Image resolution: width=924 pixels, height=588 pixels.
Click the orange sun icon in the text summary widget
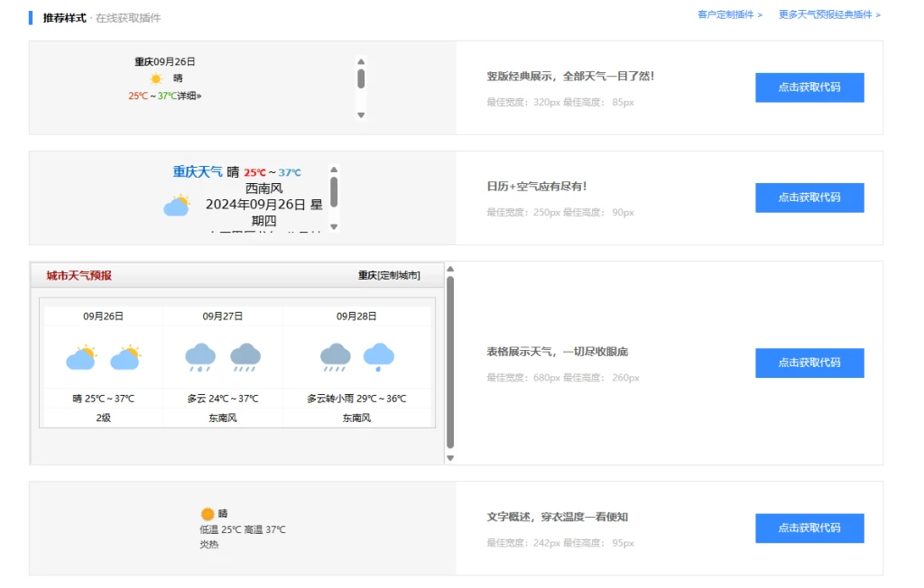(208, 514)
